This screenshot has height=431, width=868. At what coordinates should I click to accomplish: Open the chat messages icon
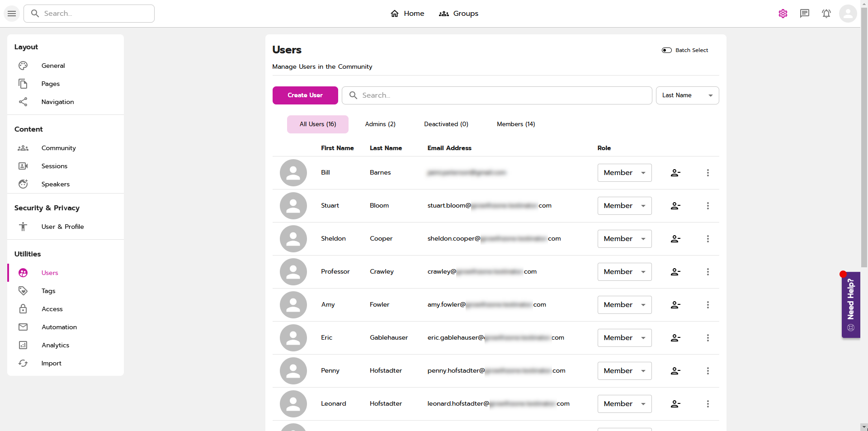(x=804, y=14)
